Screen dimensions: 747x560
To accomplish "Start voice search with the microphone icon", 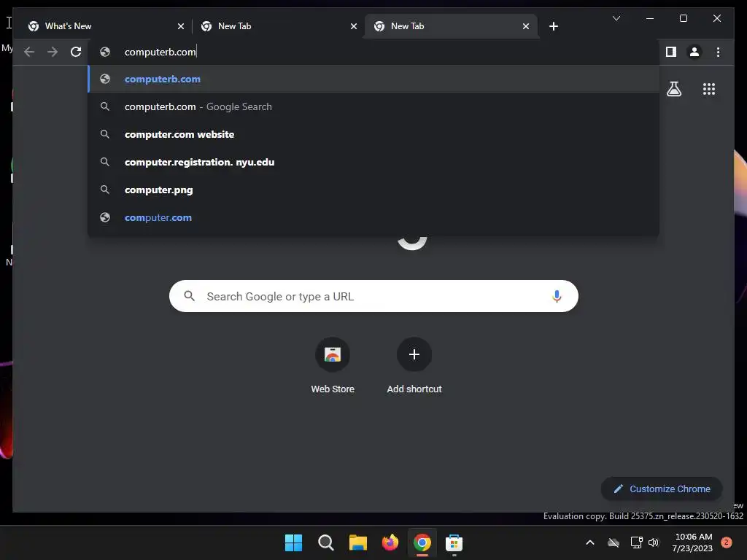I will [x=556, y=296].
